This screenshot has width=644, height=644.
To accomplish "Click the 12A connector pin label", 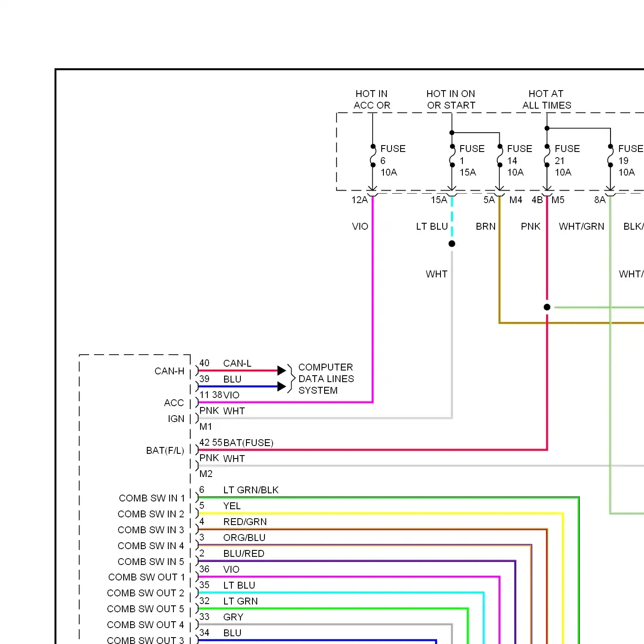I will (360, 200).
